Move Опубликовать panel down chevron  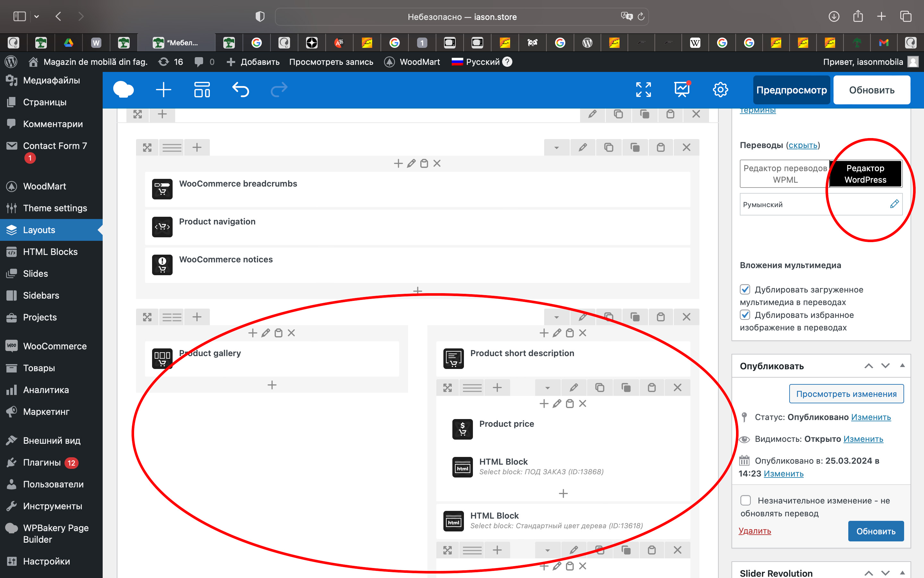[886, 366]
